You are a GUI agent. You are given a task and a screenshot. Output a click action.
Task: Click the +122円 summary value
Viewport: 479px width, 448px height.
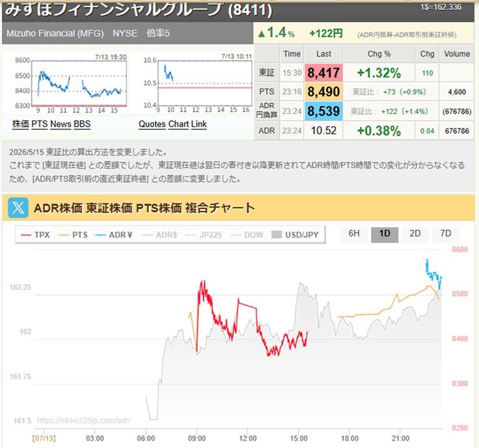[x=326, y=33]
